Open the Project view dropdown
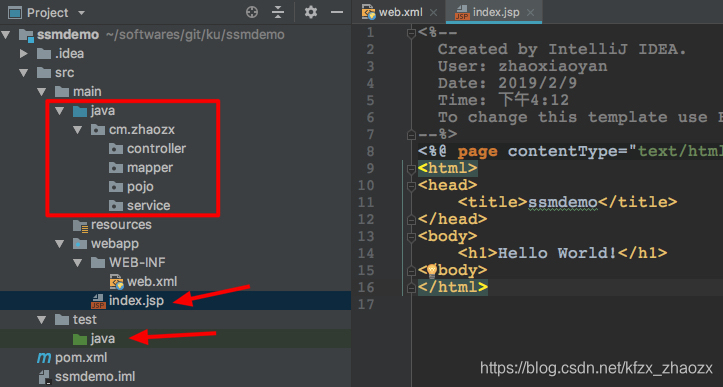This screenshot has height=387, width=723. tap(81, 13)
